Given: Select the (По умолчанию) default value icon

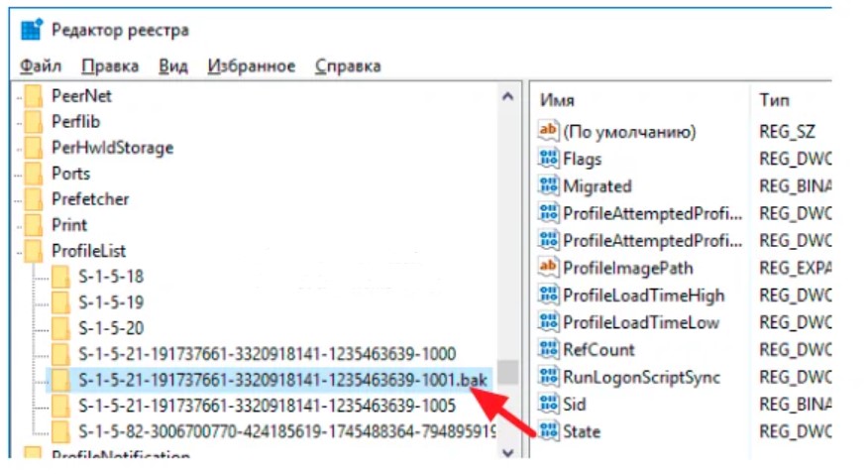Looking at the screenshot, I should [x=548, y=131].
